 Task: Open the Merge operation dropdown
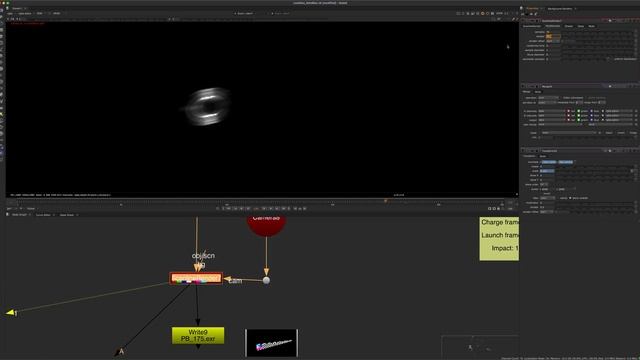(x=548, y=98)
